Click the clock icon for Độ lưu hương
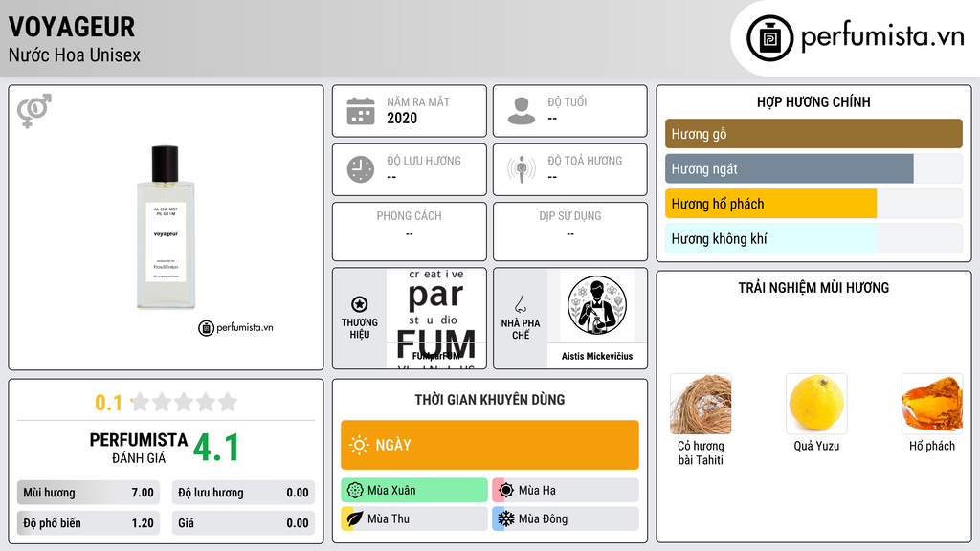The image size is (980, 551). coord(361,169)
